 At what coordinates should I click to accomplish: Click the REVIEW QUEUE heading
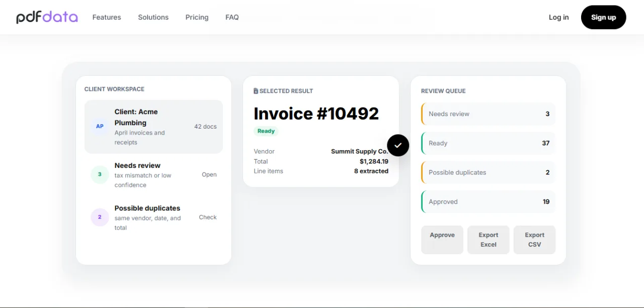(443, 91)
